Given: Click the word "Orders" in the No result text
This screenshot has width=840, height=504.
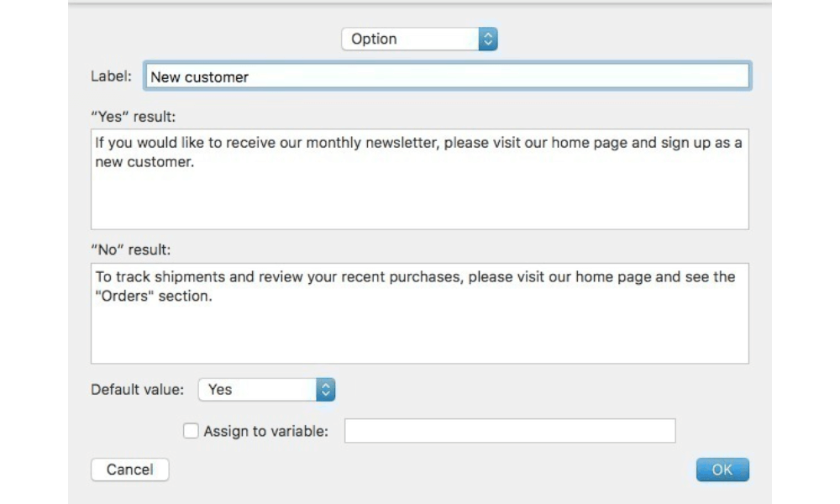Looking at the screenshot, I should 124,296.
